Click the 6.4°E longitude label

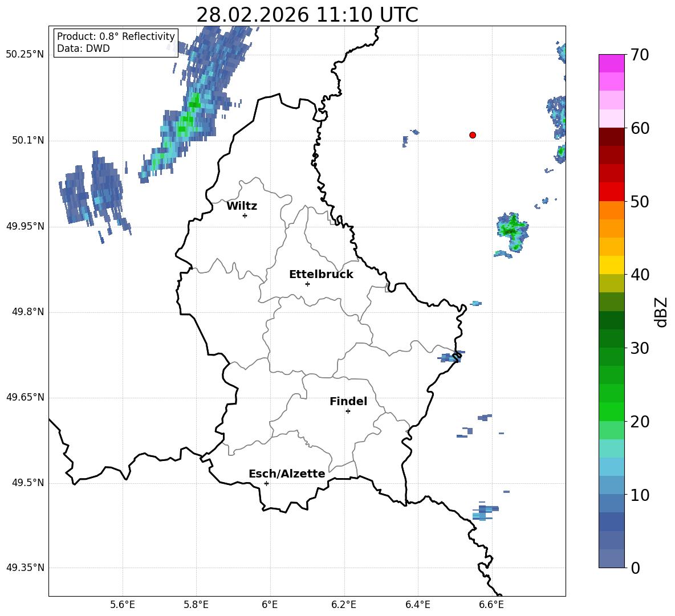[x=417, y=605]
